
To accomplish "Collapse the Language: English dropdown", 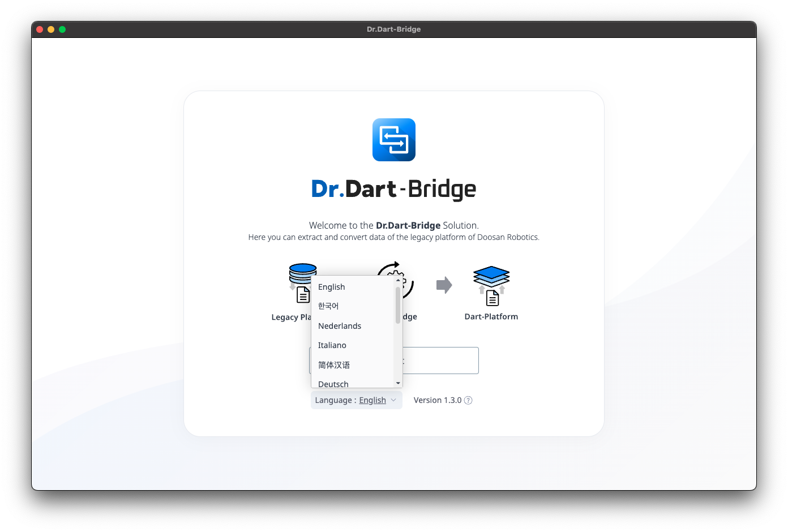I will (356, 400).
